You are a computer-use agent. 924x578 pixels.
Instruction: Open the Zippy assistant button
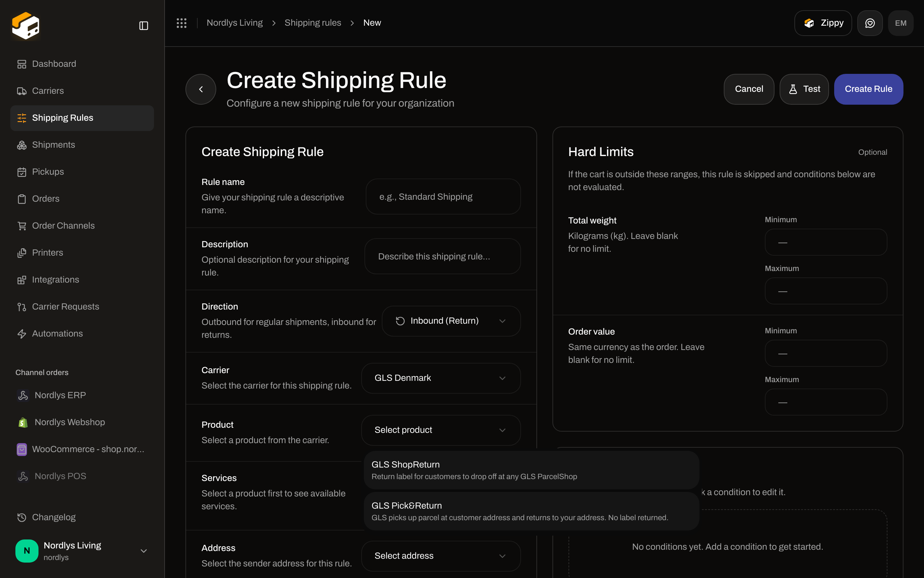(x=823, y=23)
